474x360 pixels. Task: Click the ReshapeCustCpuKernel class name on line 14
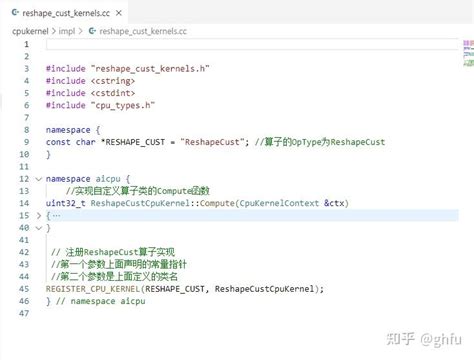(x=140, y=203)
